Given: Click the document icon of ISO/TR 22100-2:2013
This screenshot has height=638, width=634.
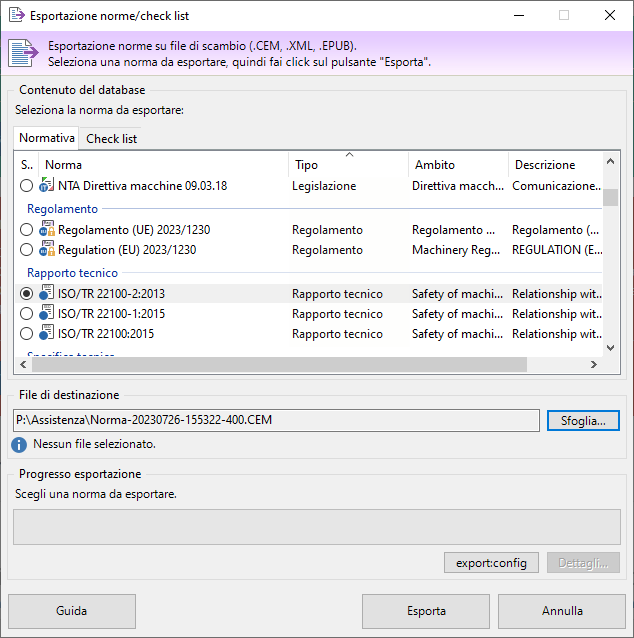Looking at the screenshot, I should [x=46, y=294].
